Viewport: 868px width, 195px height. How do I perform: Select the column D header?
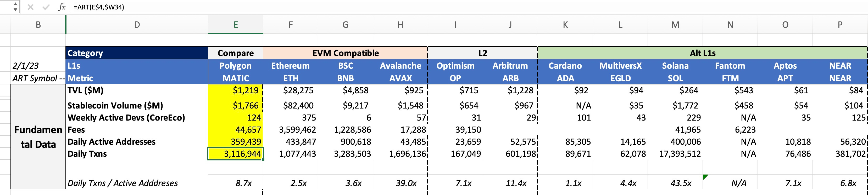click(x=137, y=25)
